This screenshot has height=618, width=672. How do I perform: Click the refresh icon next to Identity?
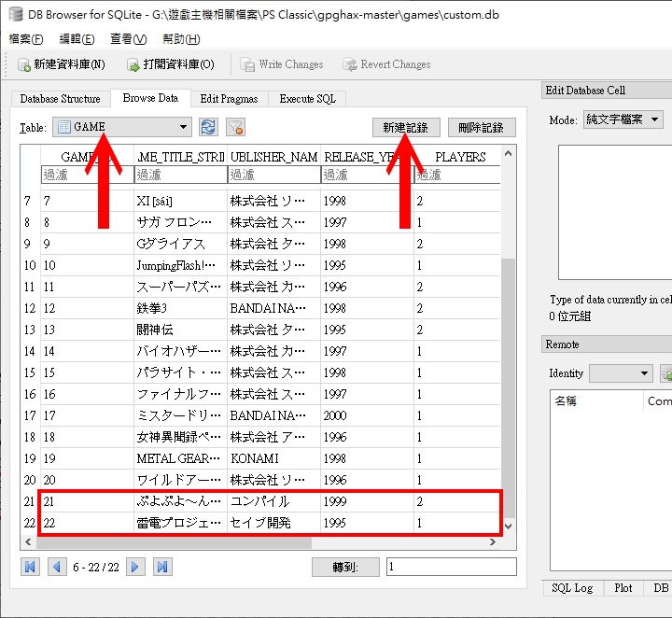[x=666, y=373]
